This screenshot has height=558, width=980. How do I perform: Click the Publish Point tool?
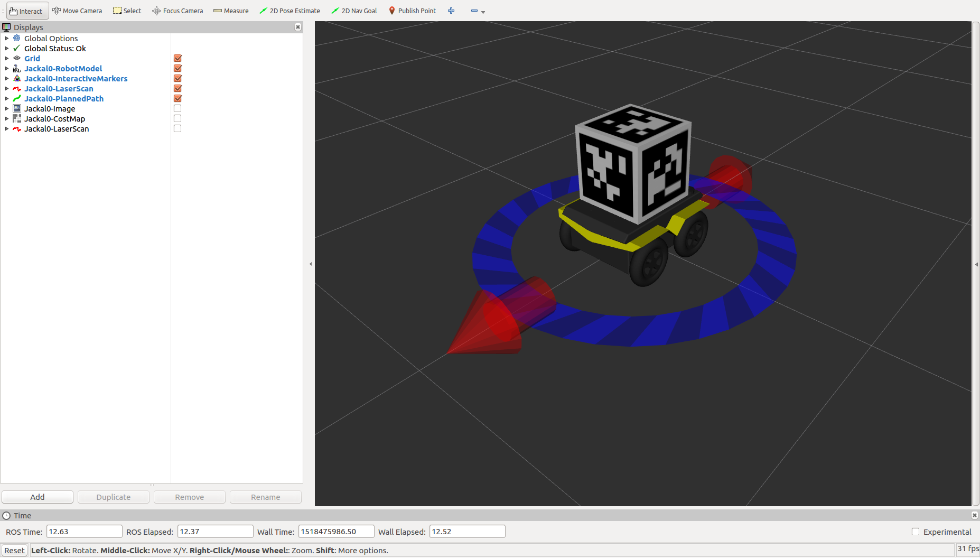tap(412, 11)
